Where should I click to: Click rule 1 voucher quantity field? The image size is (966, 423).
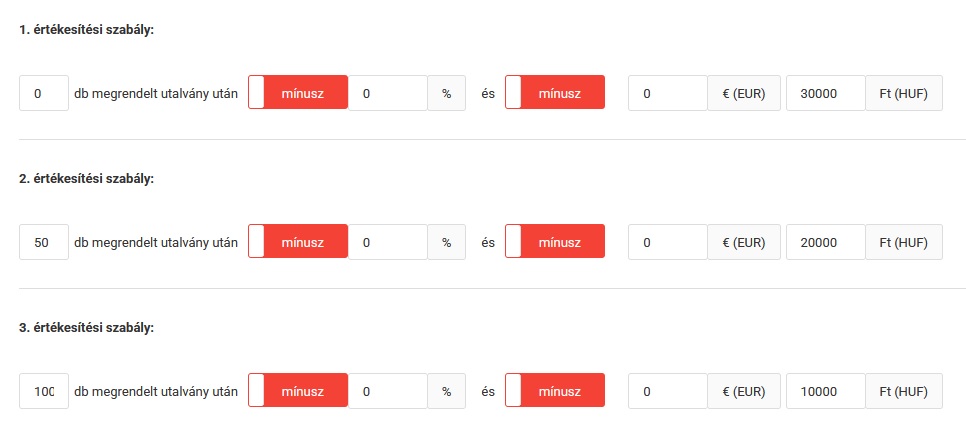point(44,93)
